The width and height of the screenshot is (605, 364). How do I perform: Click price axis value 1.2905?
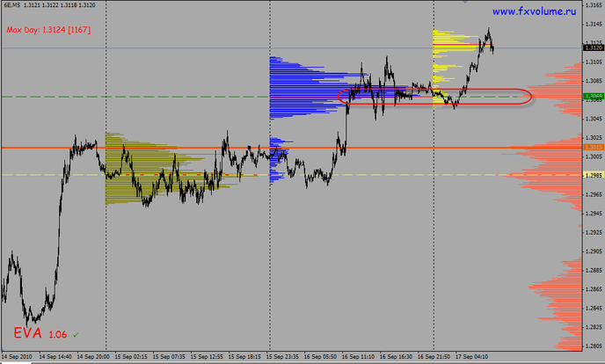click(594, 251)
